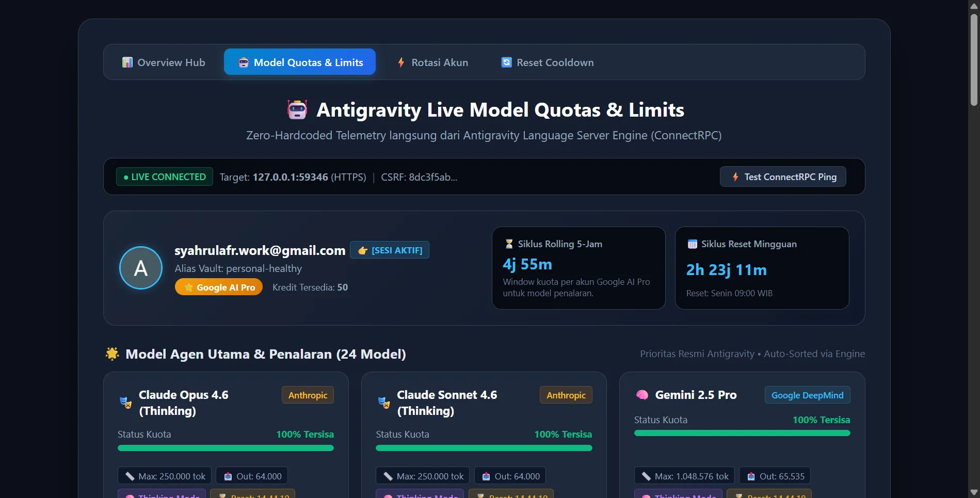Click the Google DeepMind tag on Gemini card

(x=808, y=395)
